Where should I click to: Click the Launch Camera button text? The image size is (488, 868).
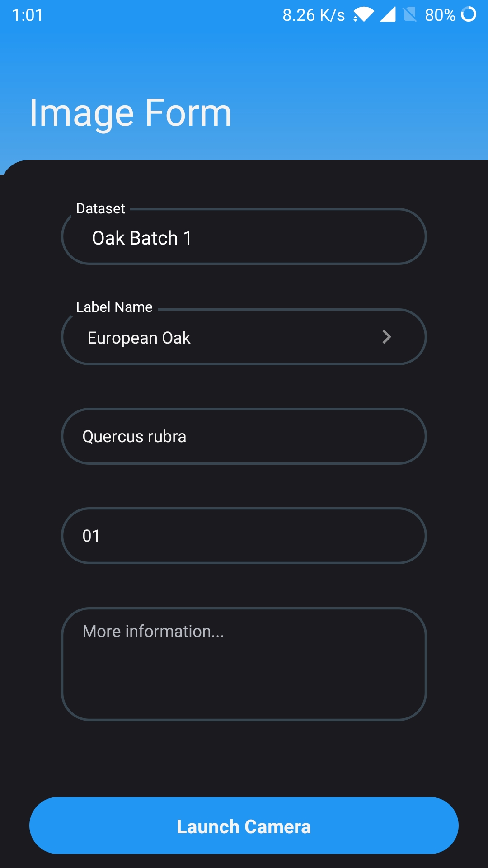coord(244,826)
